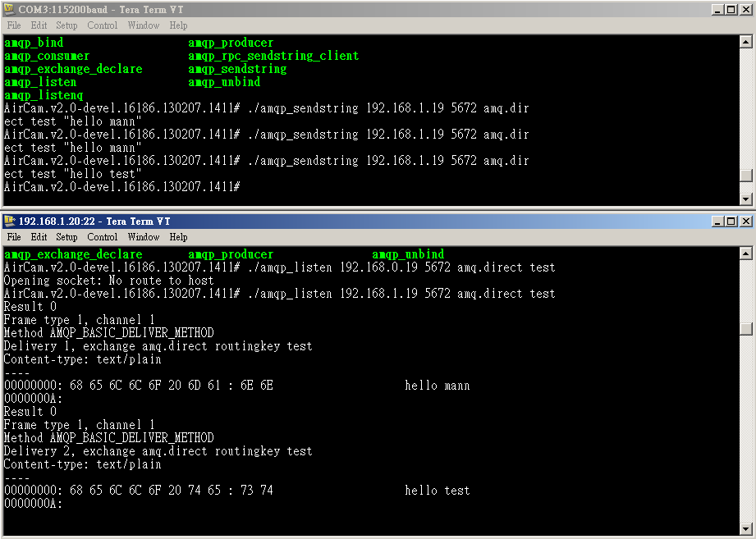Viewport: 756px width, 539px height.
Task: Click scroll up arrow in COM3 terminal
Action: pos(745,42)
